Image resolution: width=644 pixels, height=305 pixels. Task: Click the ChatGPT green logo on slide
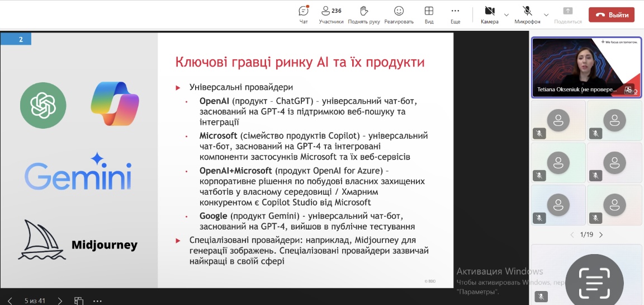point(43,105)
